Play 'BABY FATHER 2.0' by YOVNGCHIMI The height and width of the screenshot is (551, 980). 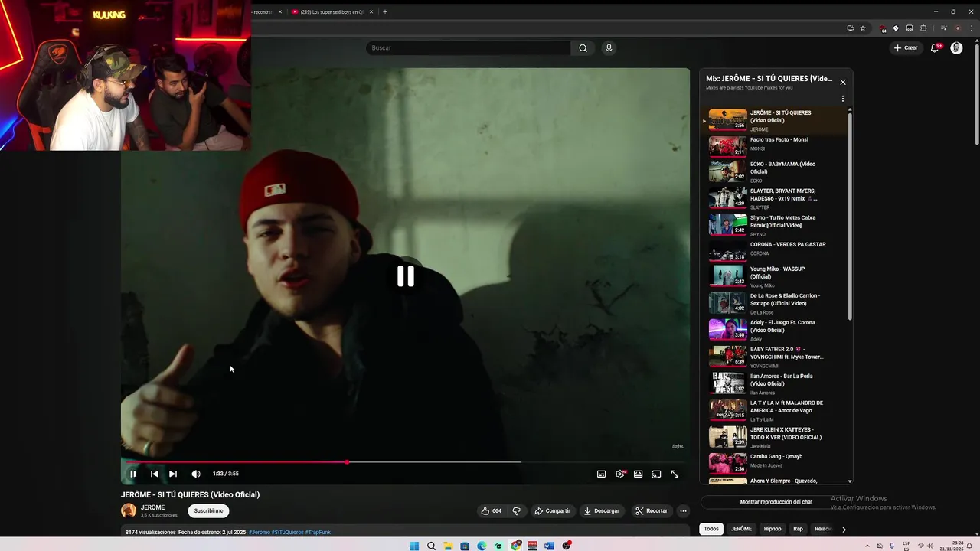[775, 357]
